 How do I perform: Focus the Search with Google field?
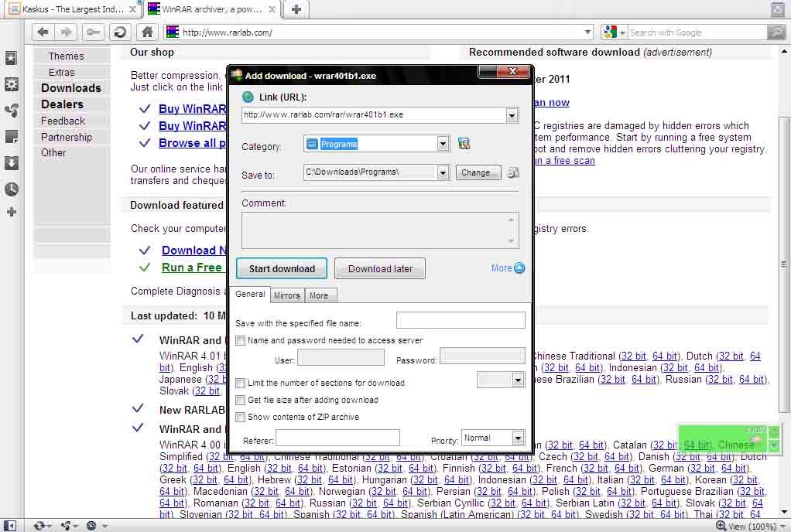pos(697,32)
